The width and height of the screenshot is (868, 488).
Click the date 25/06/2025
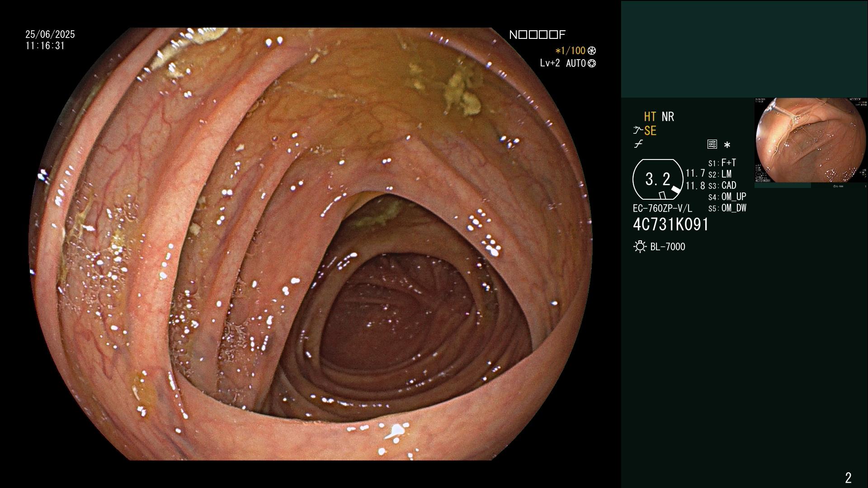50,34
